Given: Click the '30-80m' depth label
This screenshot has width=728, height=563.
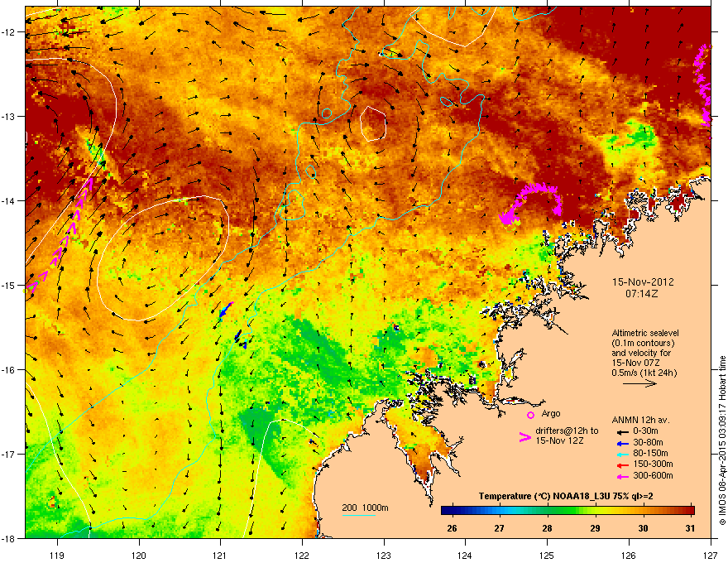Looking at the screenshot, I should pos(648,442).
